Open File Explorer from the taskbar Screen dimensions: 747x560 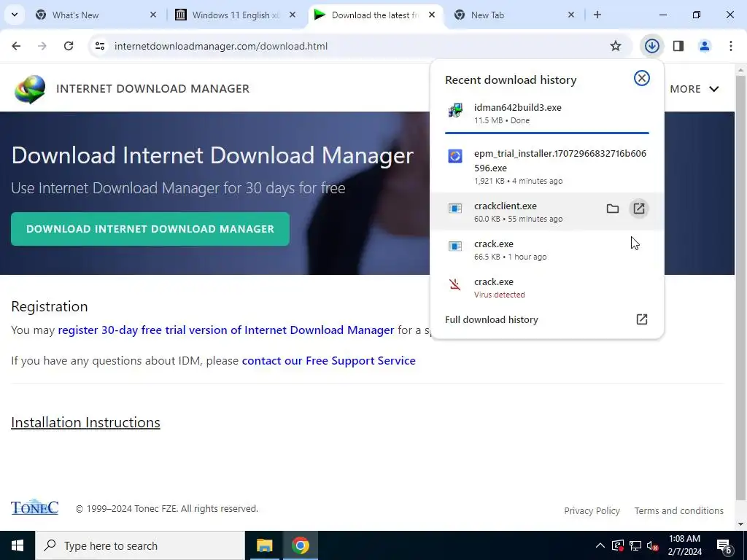264,545
